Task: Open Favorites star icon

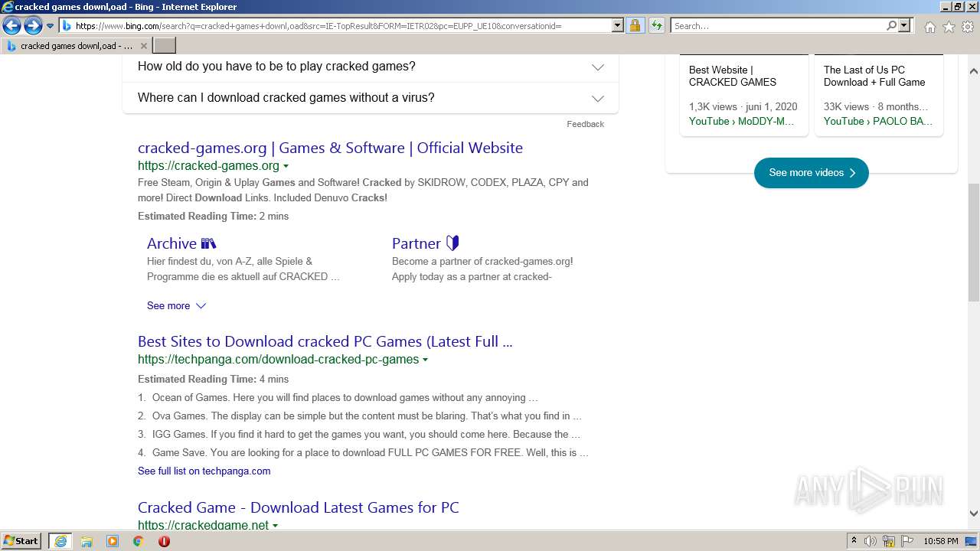Action: pyautogui.click(x=949, y=27)
